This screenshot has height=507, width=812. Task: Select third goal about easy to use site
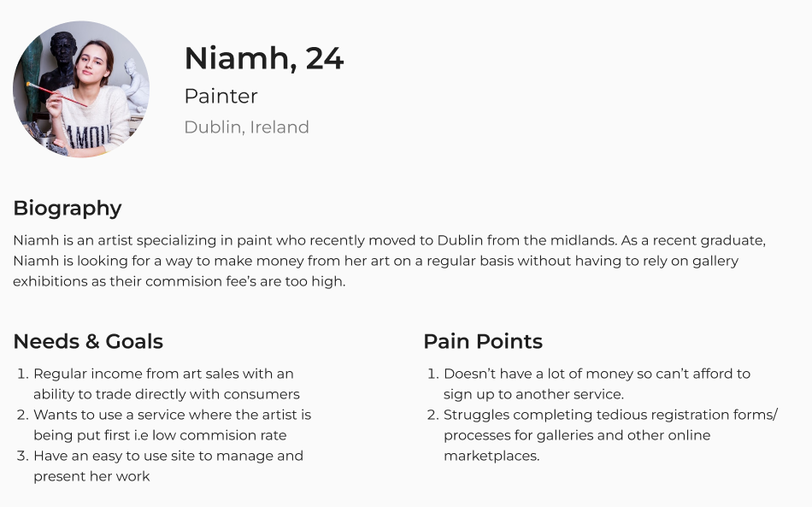pos(167,466)
